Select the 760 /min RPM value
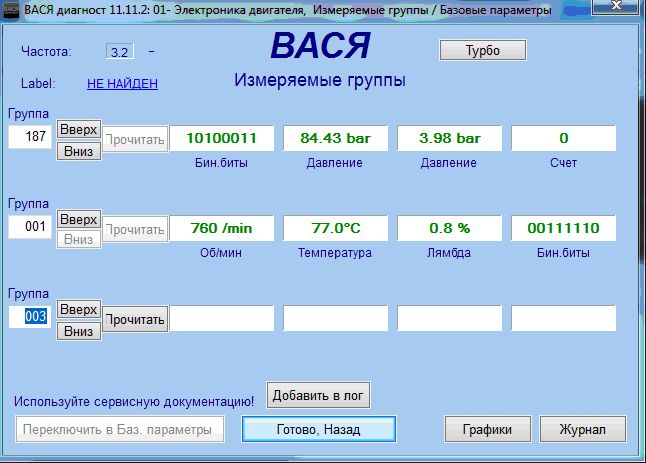 pos(222,228)
